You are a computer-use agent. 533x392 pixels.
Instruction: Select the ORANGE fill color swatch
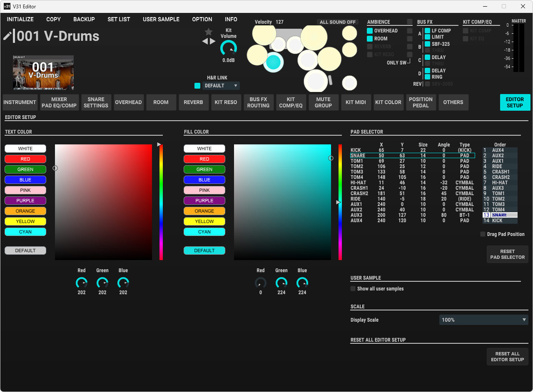click(204, 211)
